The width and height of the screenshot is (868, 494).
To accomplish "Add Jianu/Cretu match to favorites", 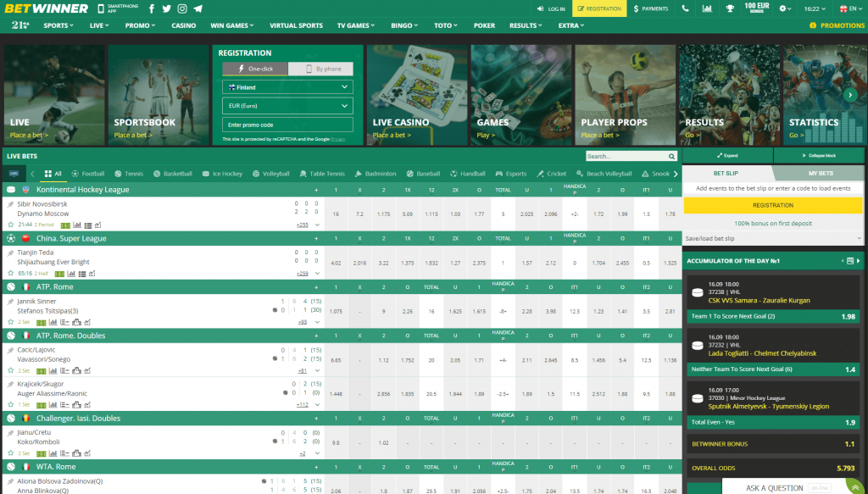I will tap(10, 453).
